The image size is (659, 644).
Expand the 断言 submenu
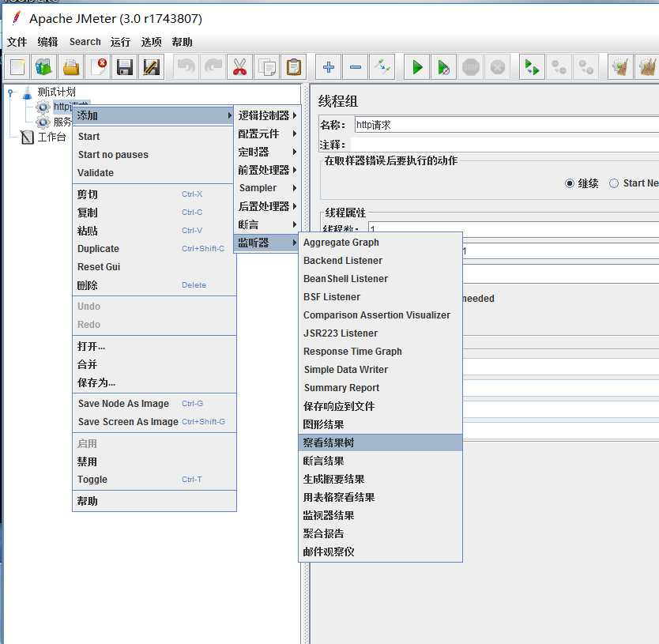(267, 224)
